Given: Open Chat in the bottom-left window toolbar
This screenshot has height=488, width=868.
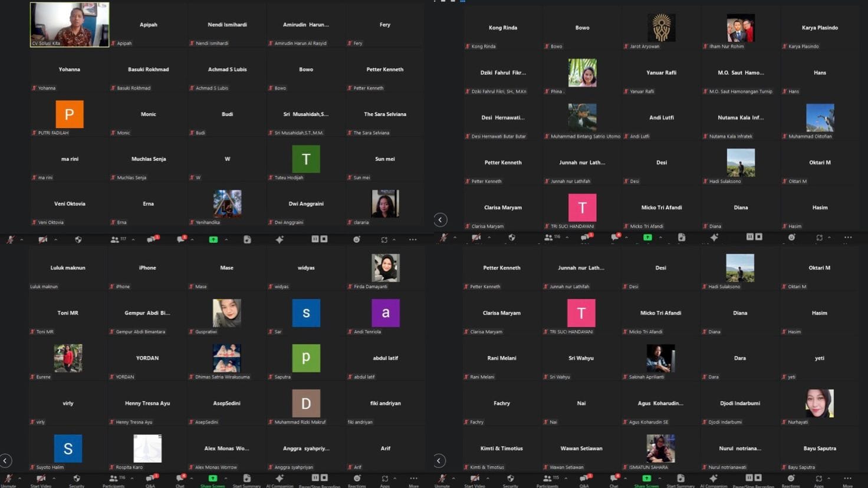Looking at the screenshot, I should pos(180,480).
